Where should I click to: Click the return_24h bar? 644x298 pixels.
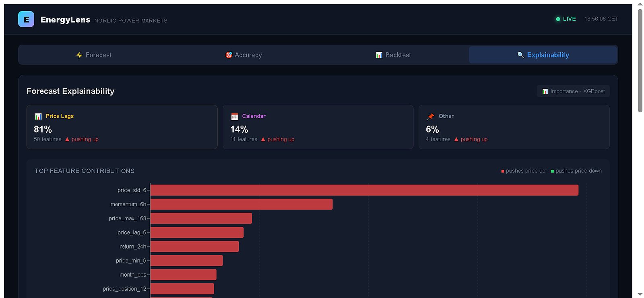pos(194,247)
